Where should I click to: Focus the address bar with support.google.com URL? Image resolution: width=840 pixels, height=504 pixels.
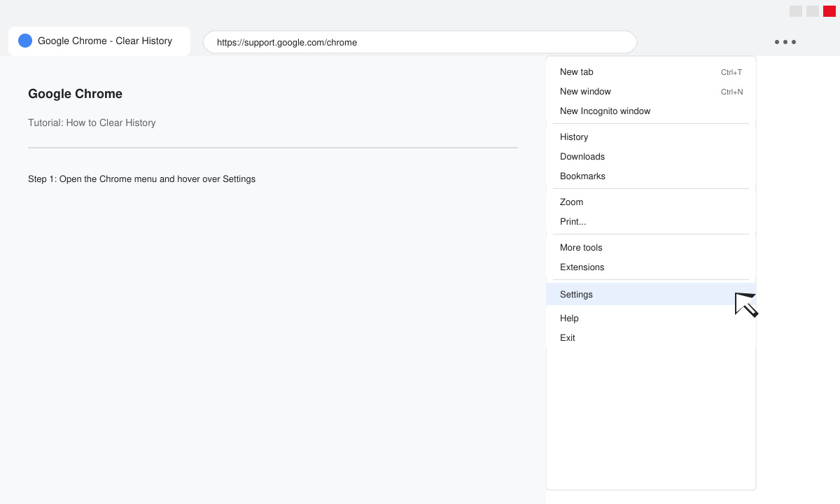(420, 42)
